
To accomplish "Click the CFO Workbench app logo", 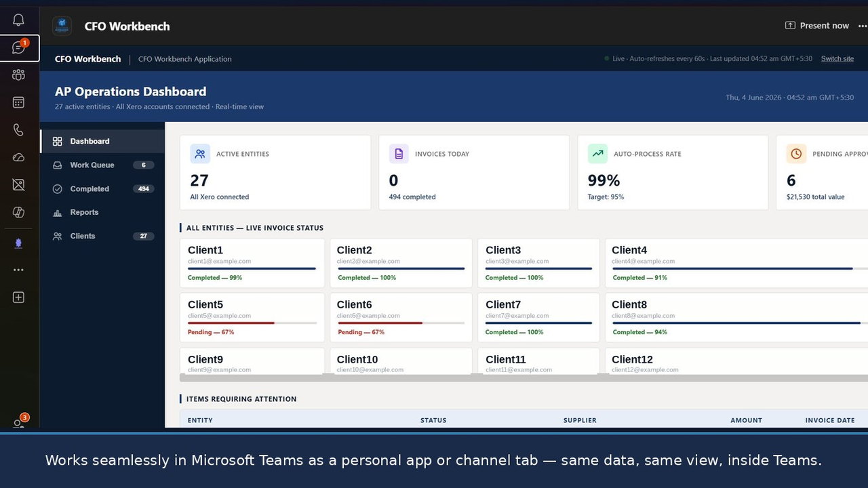I will point(62,26).
